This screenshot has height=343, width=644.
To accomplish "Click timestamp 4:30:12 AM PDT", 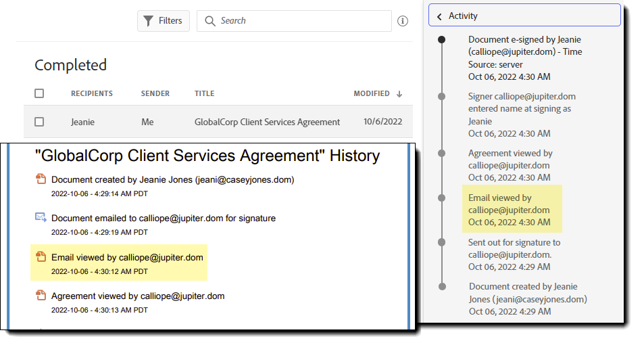I will 99,271.
